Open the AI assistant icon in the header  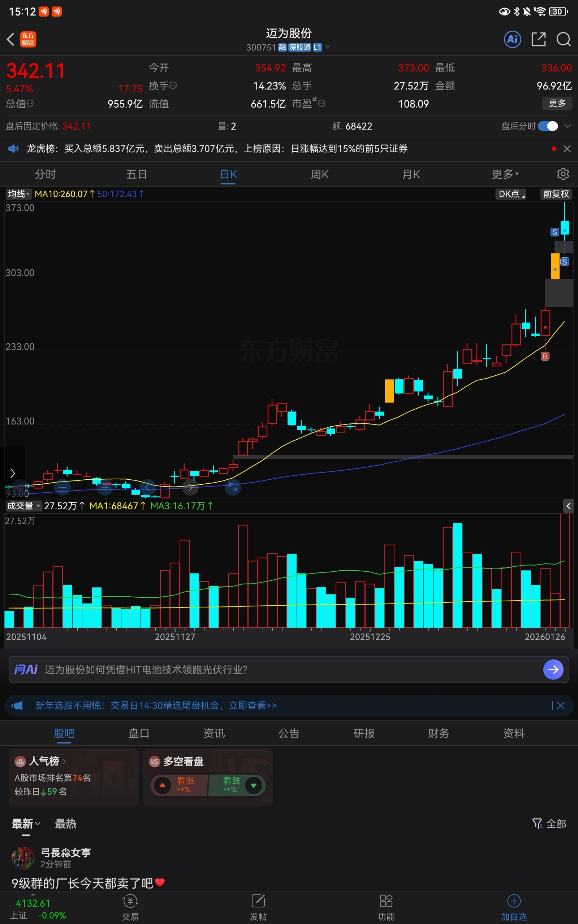click(x=513, y=39)
